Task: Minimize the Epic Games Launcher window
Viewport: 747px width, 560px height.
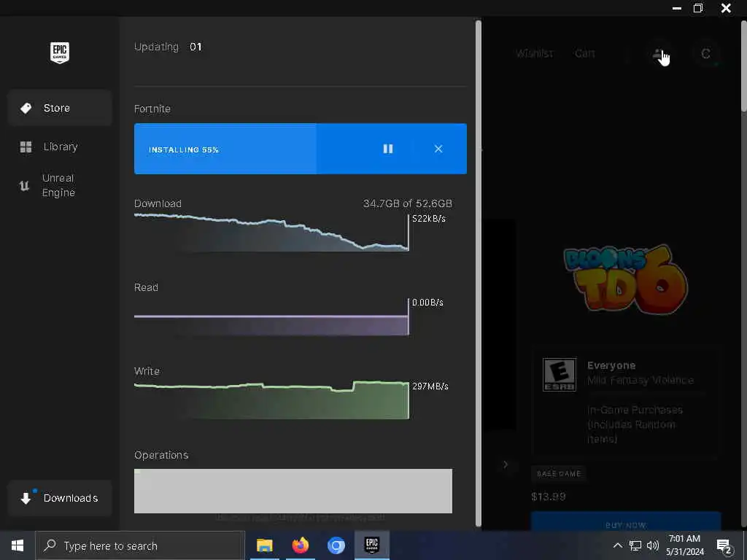Action: click(x=676, y=8)
